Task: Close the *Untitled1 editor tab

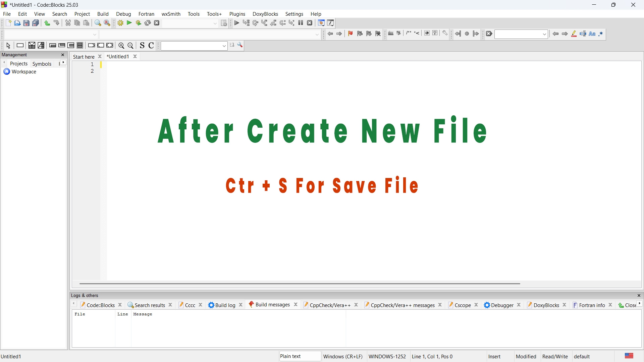Action: tap(135, 57)
